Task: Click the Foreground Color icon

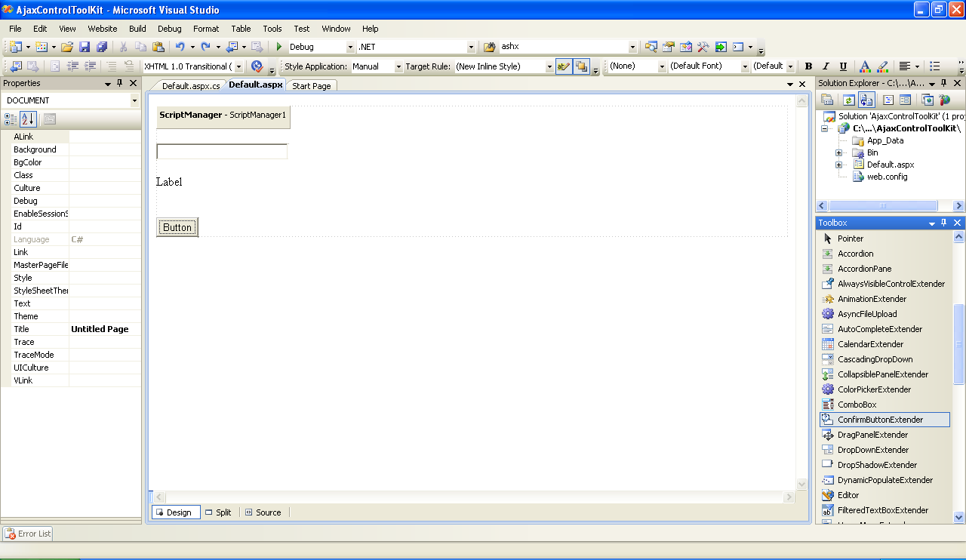Action: click(865, 66)
